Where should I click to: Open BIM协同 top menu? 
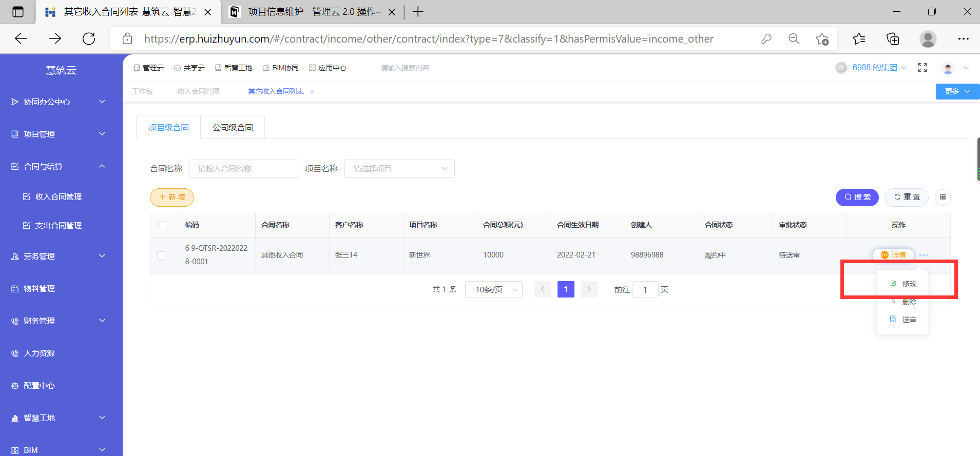tap(280, 68)
